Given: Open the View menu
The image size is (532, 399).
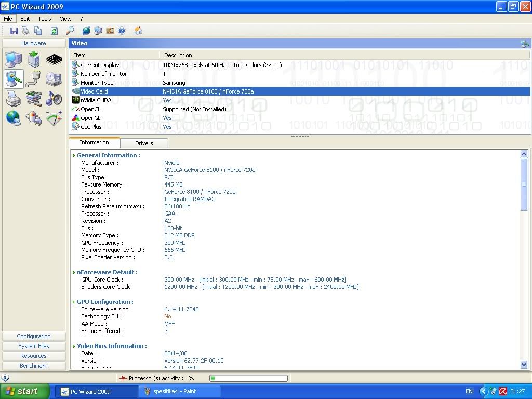Looking at the screenshot, I should pyautogui.click(x=65, y=19).
